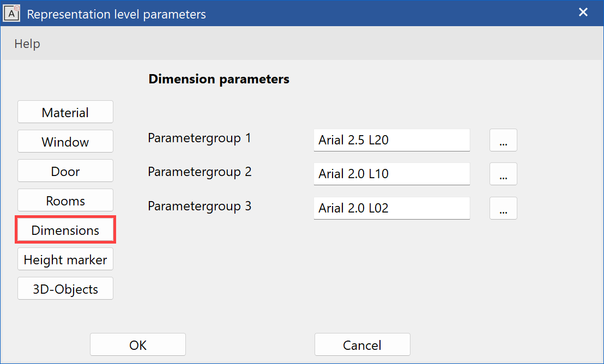Open the Help menu
Image resolution: width=604 pixels, height=364 pixels.
[x=27, y=44]
